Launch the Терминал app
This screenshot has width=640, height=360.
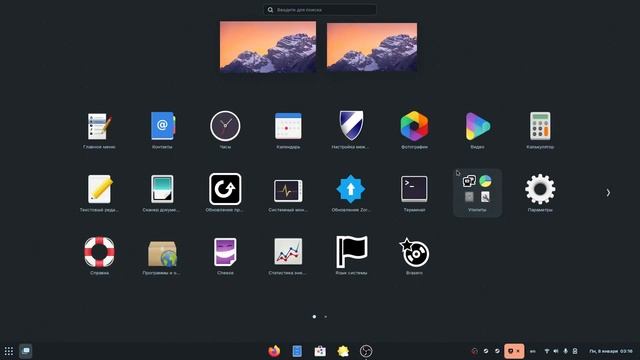pyautogui.click(x=414, y=189)
